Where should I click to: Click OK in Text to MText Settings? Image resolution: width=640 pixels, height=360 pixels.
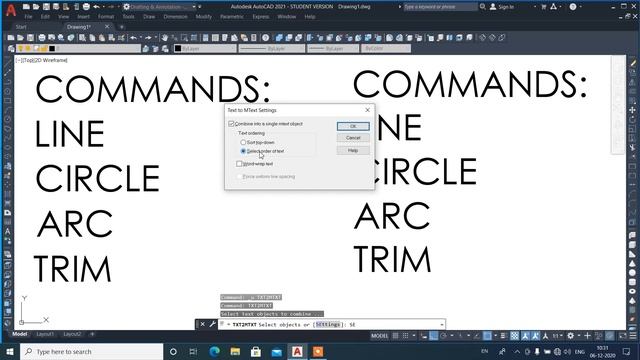click(x=353, y=126)
